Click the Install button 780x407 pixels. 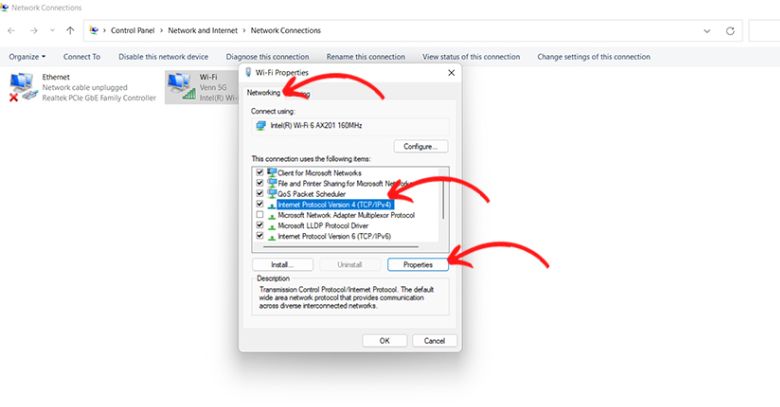[283, 265]
